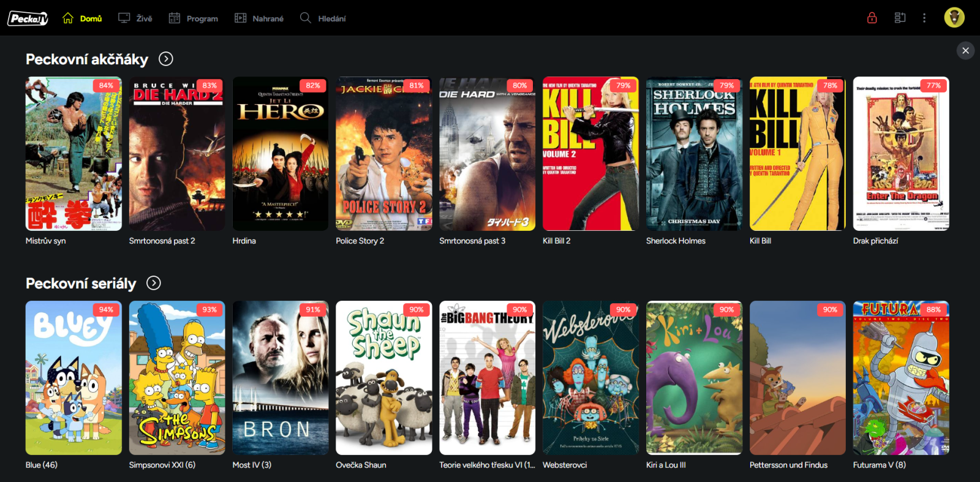Open the Kiri + Lou poster
The image size is (980, 482).
click(695, 378)
